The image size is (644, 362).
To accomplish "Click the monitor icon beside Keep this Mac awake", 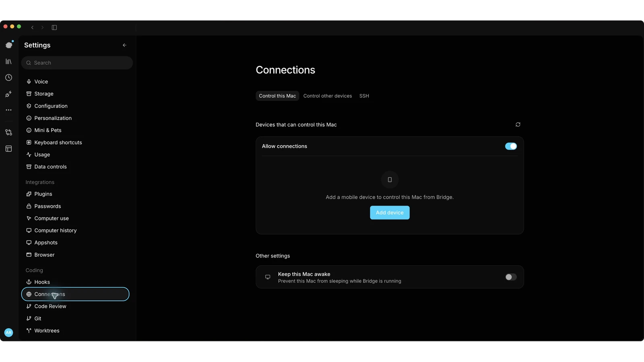I will (x=268, y=277).
